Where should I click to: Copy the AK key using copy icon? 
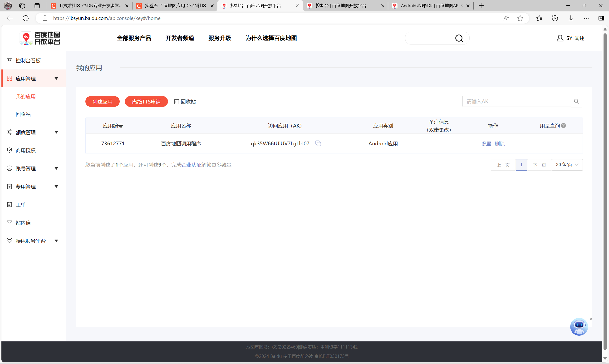click(x=318, y=143)
